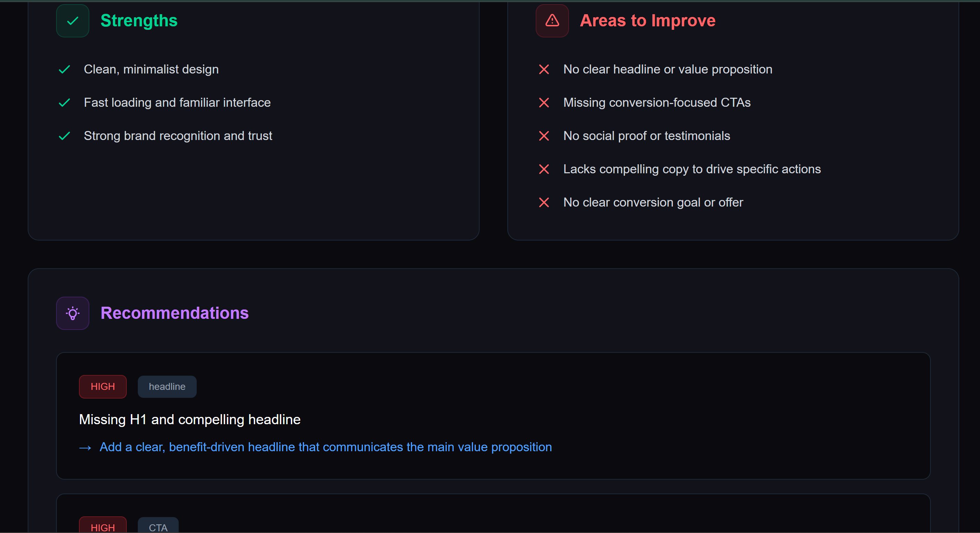Click the 'CTA' tag on the bottom recommendation
Image resolution: width=980 pixels, height=533 pixels.
point(158,527)
